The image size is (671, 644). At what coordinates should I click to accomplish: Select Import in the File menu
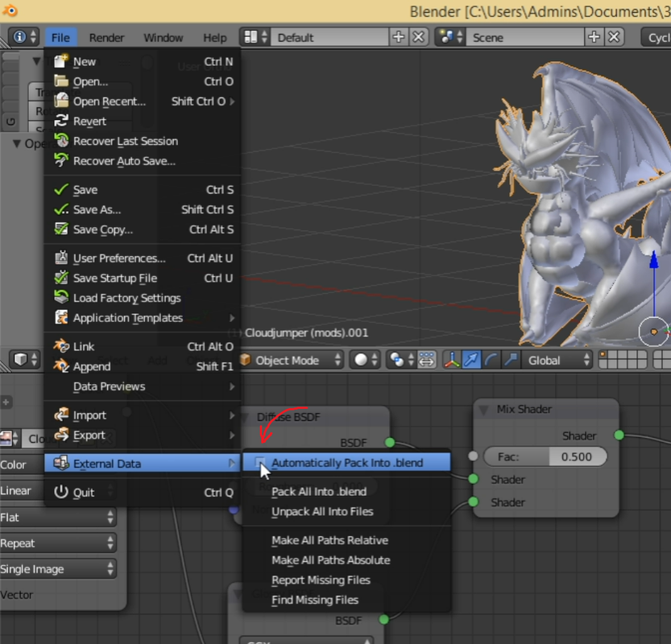tap(143, 415)
